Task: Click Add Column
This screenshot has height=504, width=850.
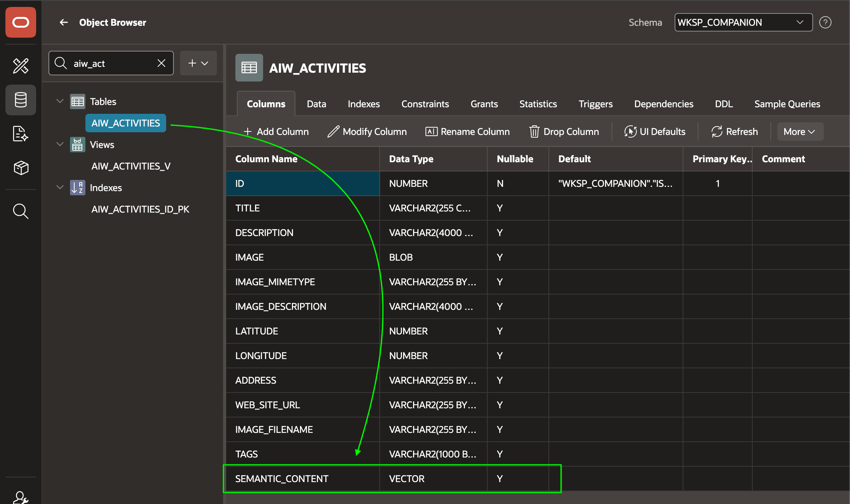Action: (276, 131)
